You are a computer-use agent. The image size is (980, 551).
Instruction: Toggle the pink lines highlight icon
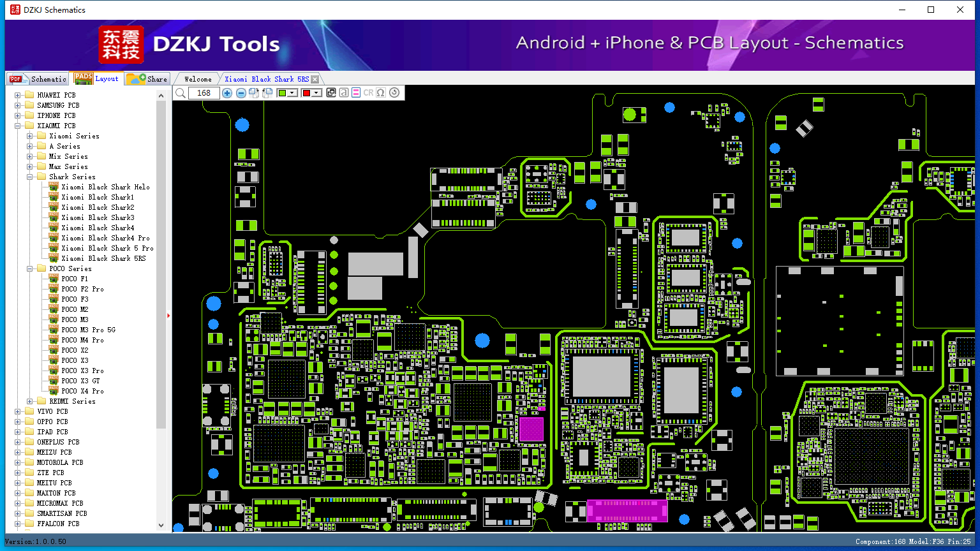coord(356,93)
